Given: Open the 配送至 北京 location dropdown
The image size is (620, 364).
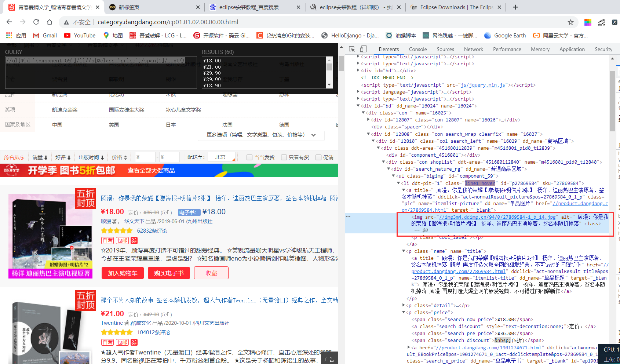Looking at the screenshot, I should pos(222,157).
